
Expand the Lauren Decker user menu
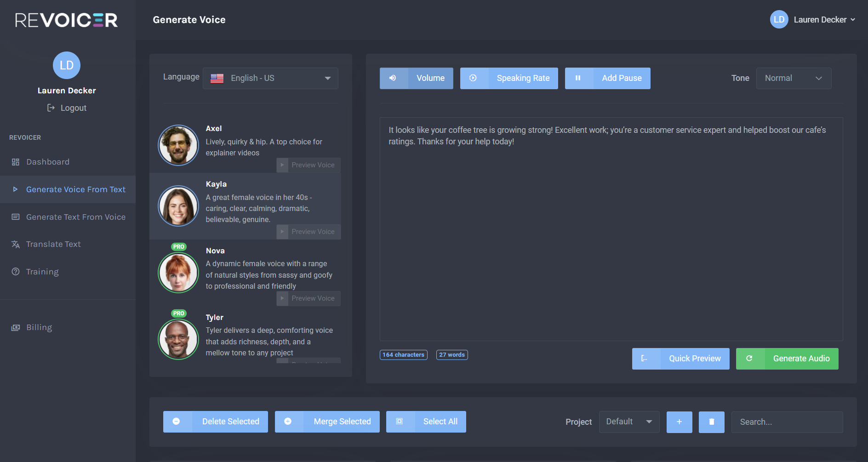(813, 19)
